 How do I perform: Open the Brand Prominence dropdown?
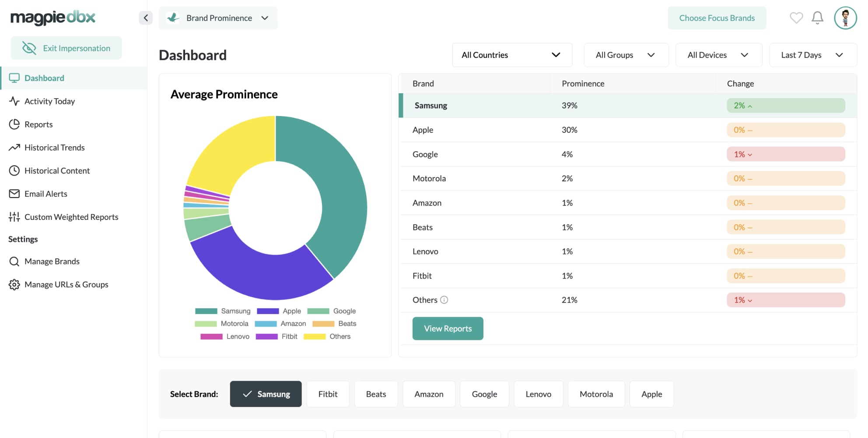(218, 18)
